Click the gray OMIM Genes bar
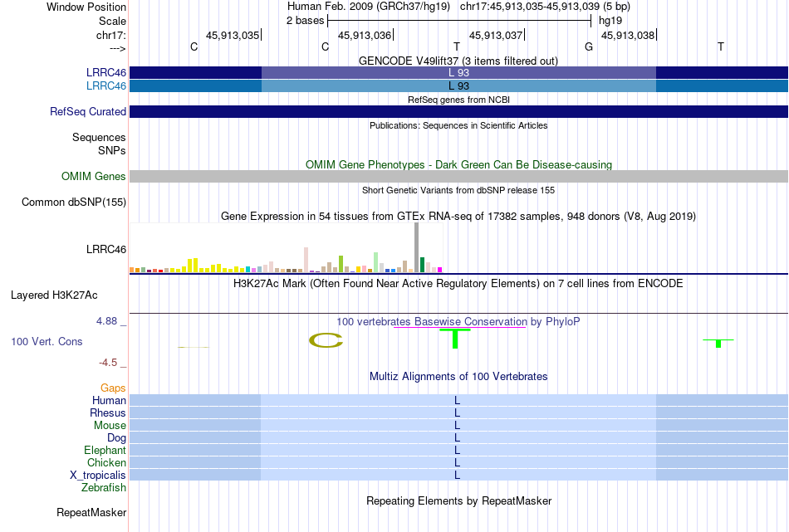The image size is (789, 532). [x=458, y=176]
